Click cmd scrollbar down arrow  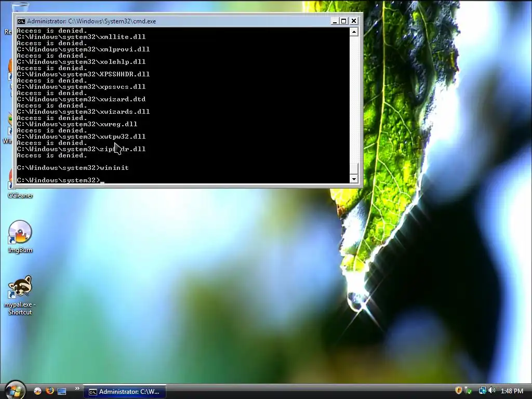pyautogui.click(x=354, y=179)
